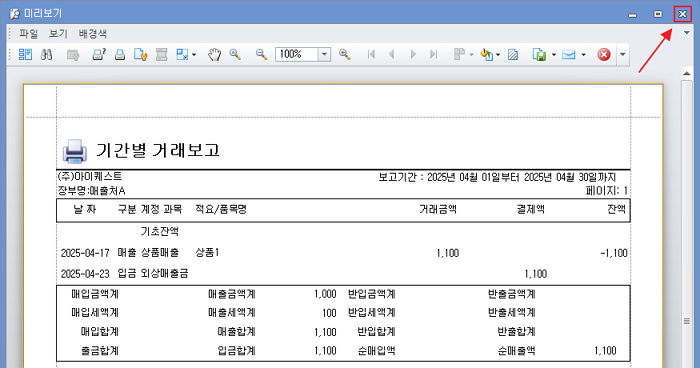Expand the multiple pages dropdown arrow
This screenshot has width=700, height=368.
471,55
